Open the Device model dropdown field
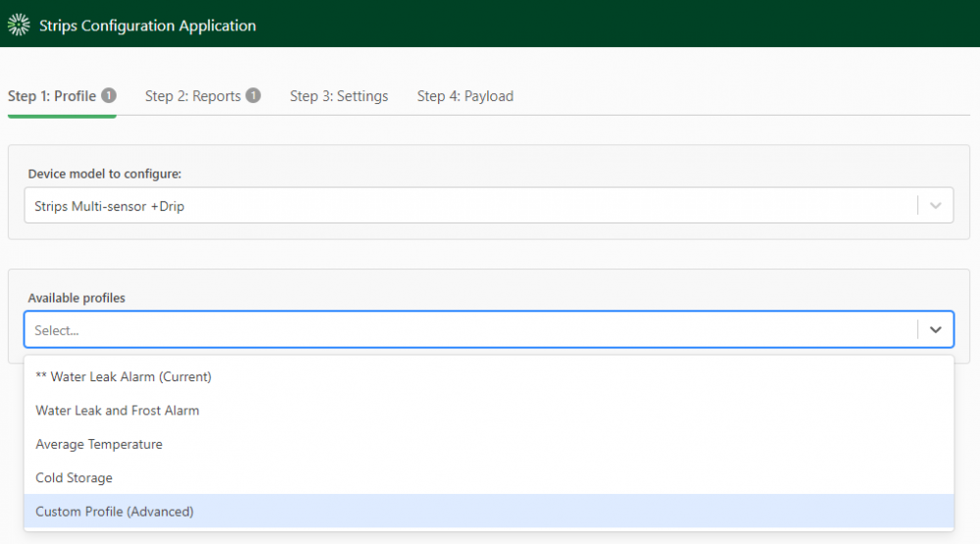Image resolution: width=980 pixels, height=544 pixels. 489,205
